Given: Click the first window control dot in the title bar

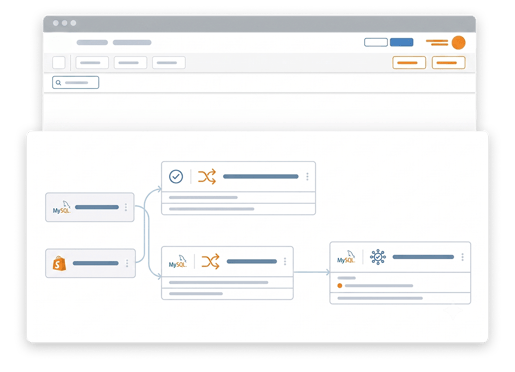Looking at the screenshot, I should click(56, 23).
